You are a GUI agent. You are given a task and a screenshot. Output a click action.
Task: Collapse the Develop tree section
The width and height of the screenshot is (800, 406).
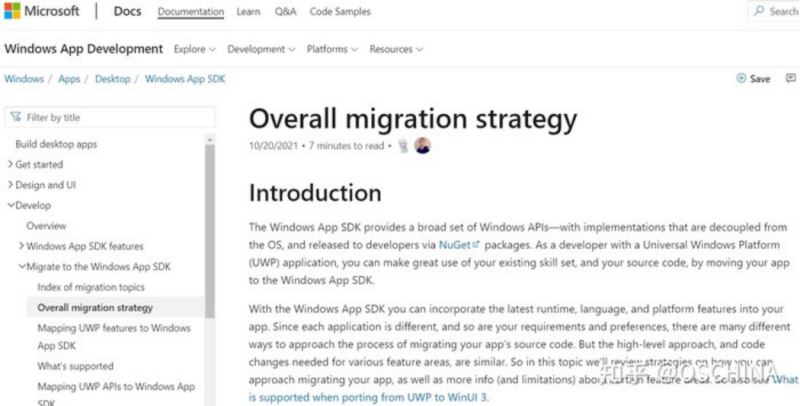tap(11, 205)
